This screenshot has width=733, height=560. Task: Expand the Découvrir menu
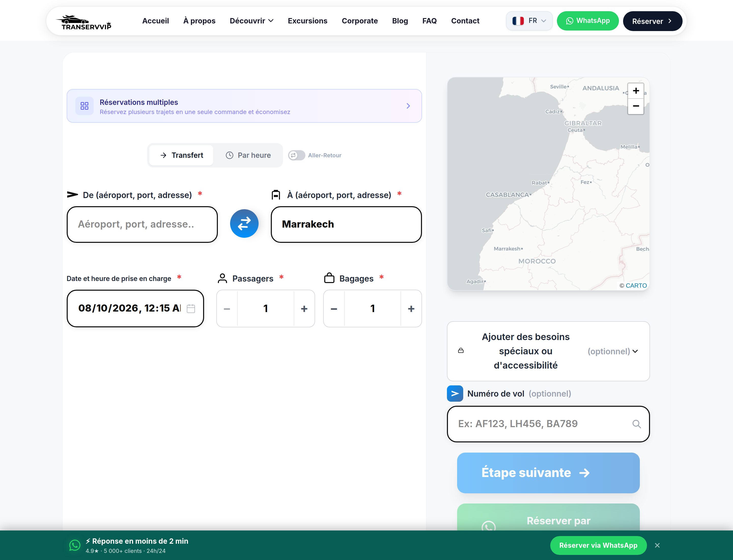[x=252, y=21]
